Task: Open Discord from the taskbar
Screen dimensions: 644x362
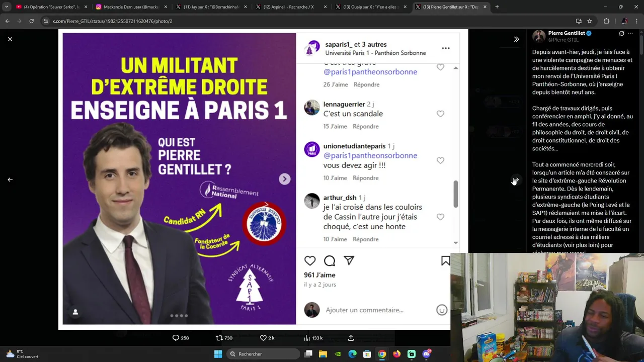Action: click(x=426, y=354)
